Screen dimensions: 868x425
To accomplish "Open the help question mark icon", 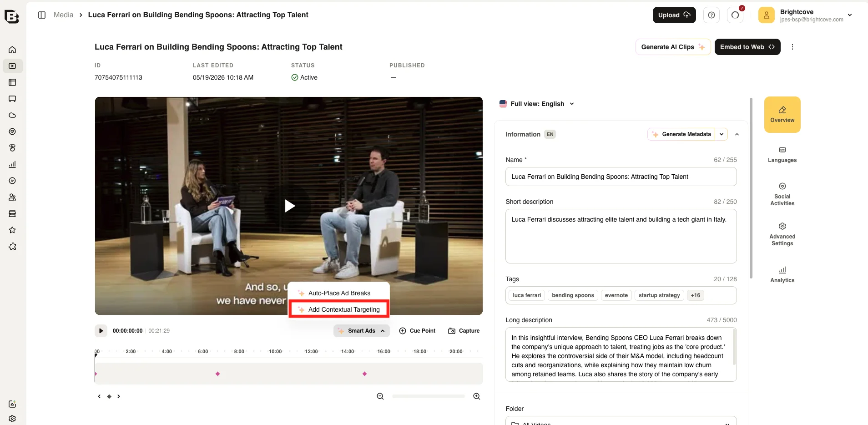I will click(712, 15).
